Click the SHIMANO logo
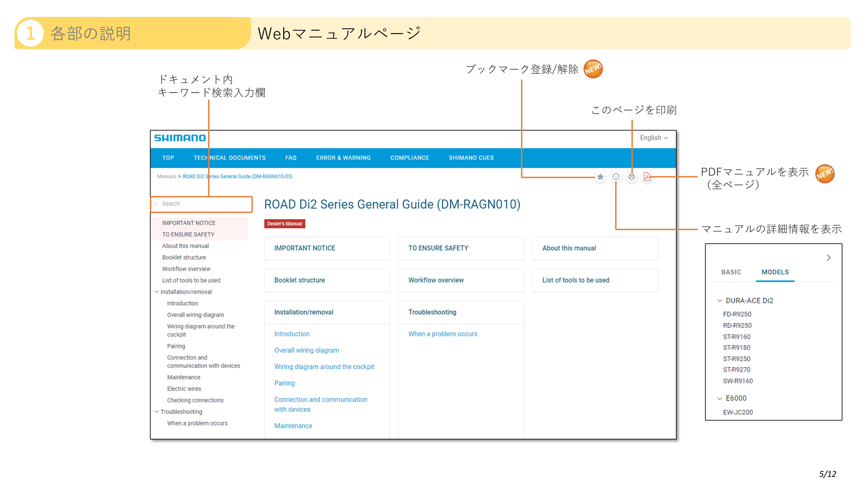This screenshot has width=868, height=488. coord(180,138)
